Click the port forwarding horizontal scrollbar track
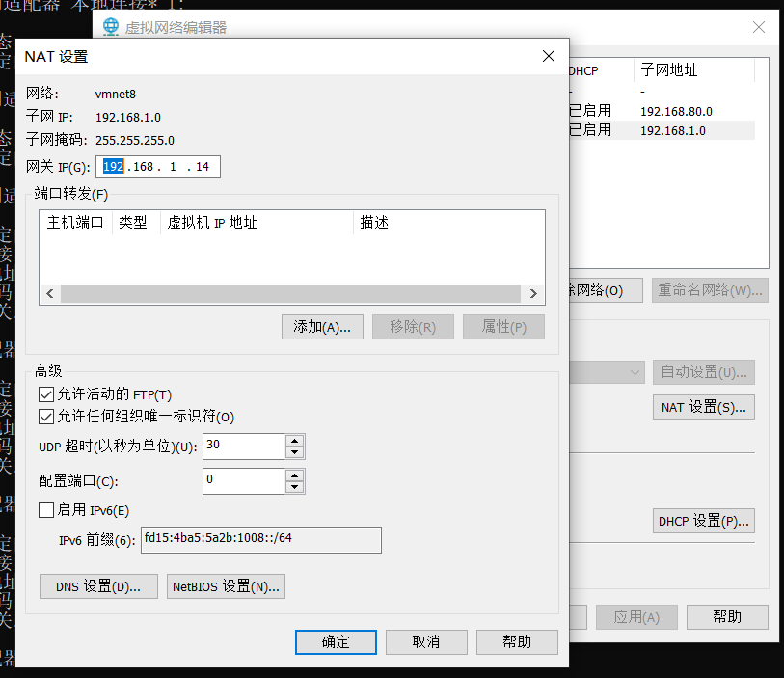 (x=290, y=293)
